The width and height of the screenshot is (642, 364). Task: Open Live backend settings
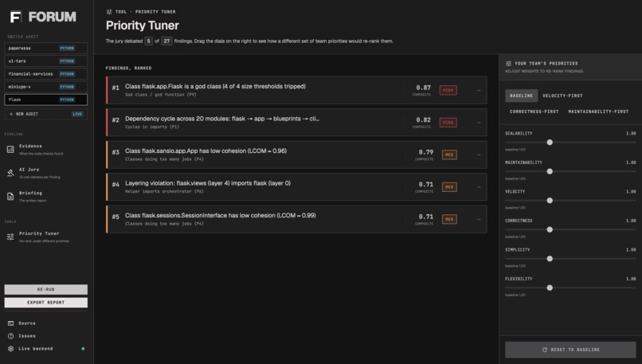pos(36,348)
